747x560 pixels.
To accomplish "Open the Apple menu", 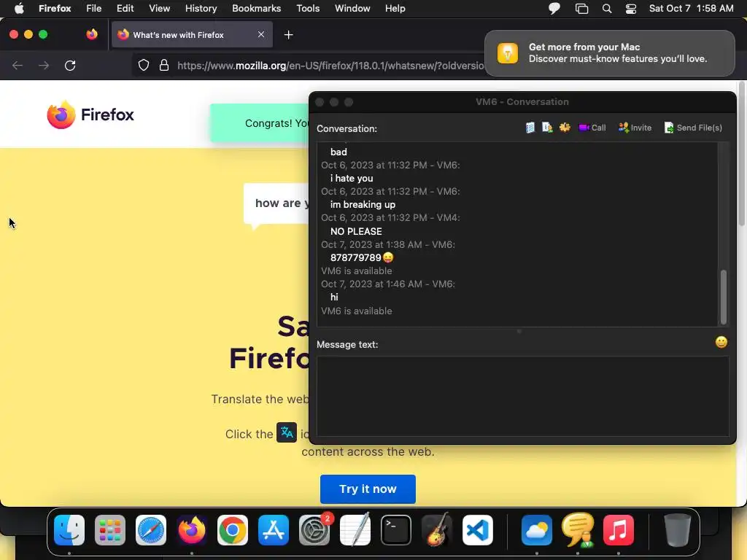I will [19, 9].
